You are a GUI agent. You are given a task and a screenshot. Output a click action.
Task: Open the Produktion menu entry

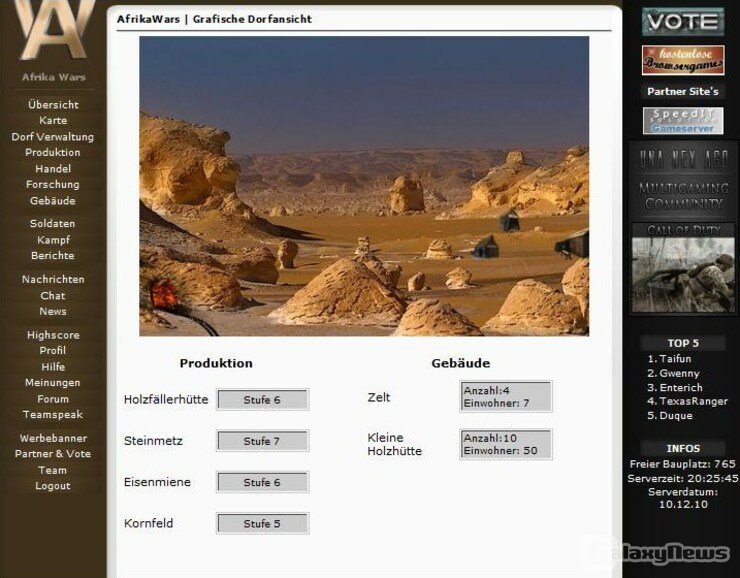tap(52, 152)
